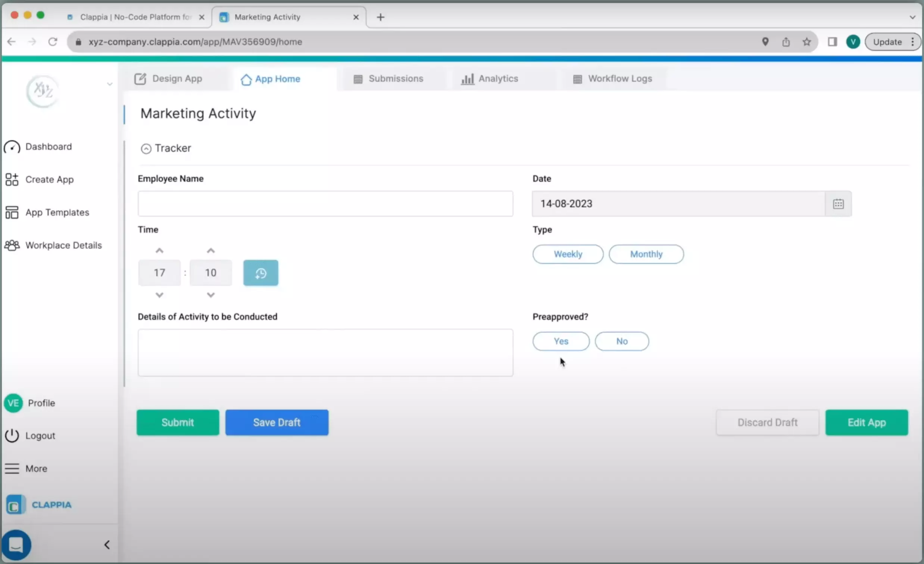Click the set current time clock button
Viewport: 924px width, 564px height.
pyautogui.click(x=260, y=273)
